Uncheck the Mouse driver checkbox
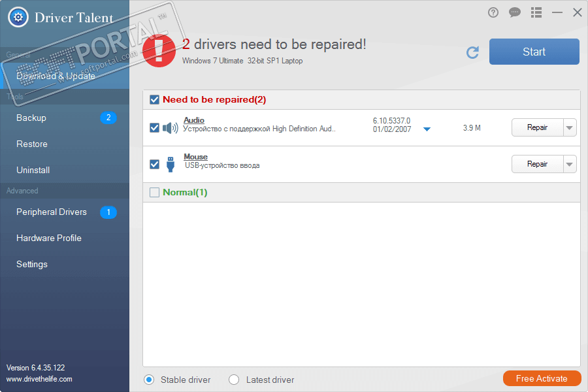The width and height of the screenshot is (588, 392). (154, 164)
